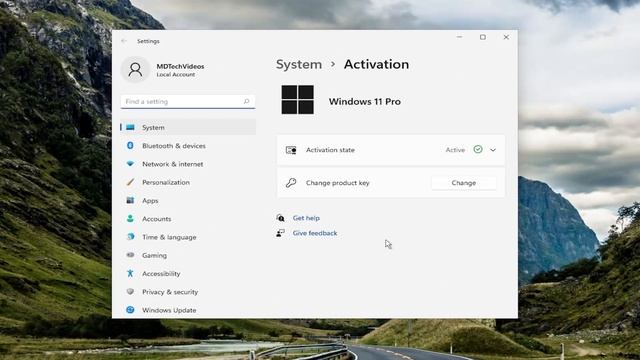Click the product key icon
The width and height of the screenshot is (640, 360).
291,183
